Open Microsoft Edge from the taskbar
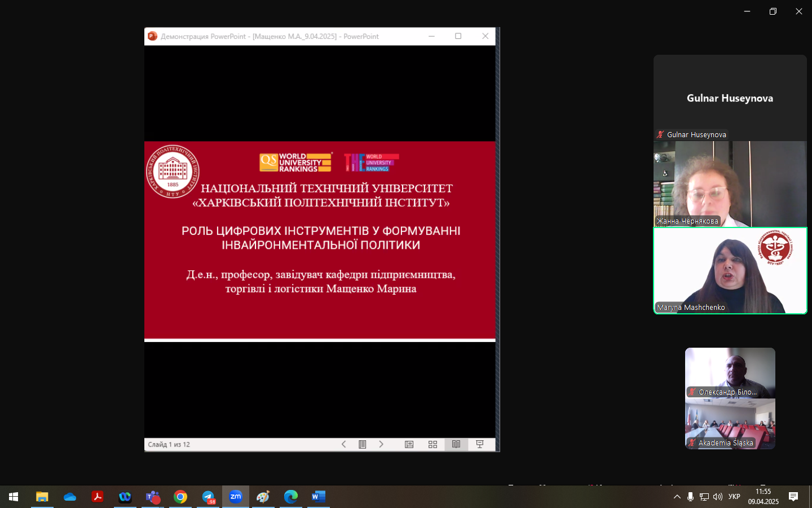Image resolution: width=812 pixels, height=508 pixels. pyautogui.click(x=291, y=497)
